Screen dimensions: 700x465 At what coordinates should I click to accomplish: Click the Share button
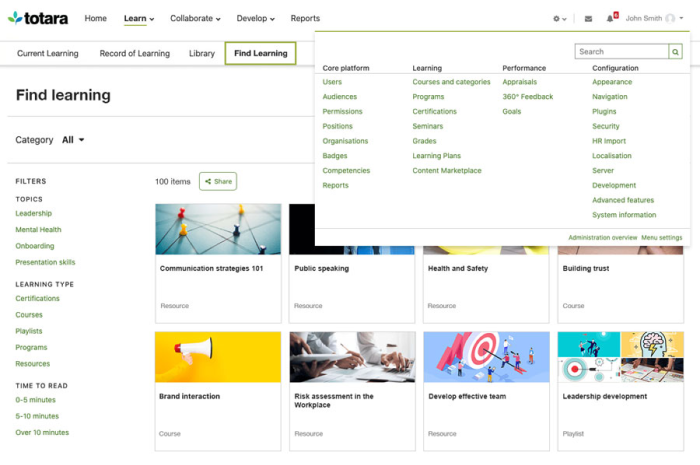[218, 181]
